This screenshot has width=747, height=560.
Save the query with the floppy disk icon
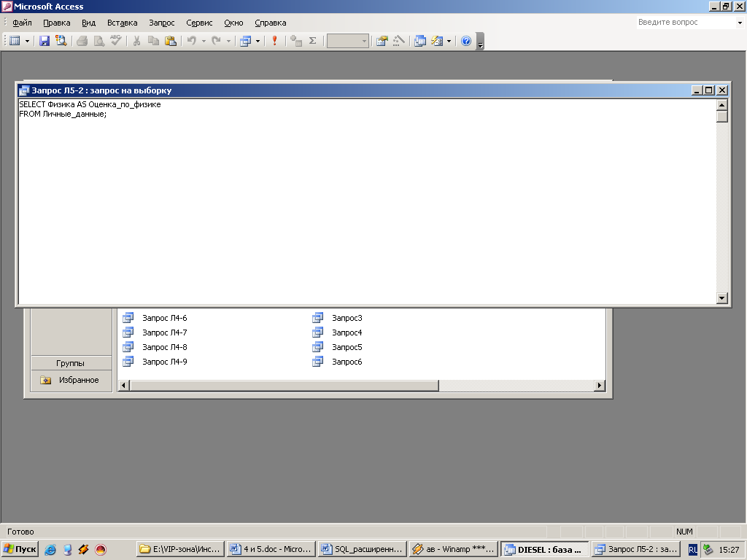(44, 41)
